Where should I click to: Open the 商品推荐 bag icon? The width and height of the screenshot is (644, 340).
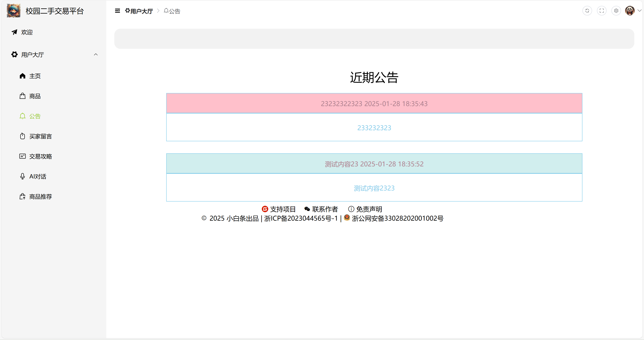[23, 197]
